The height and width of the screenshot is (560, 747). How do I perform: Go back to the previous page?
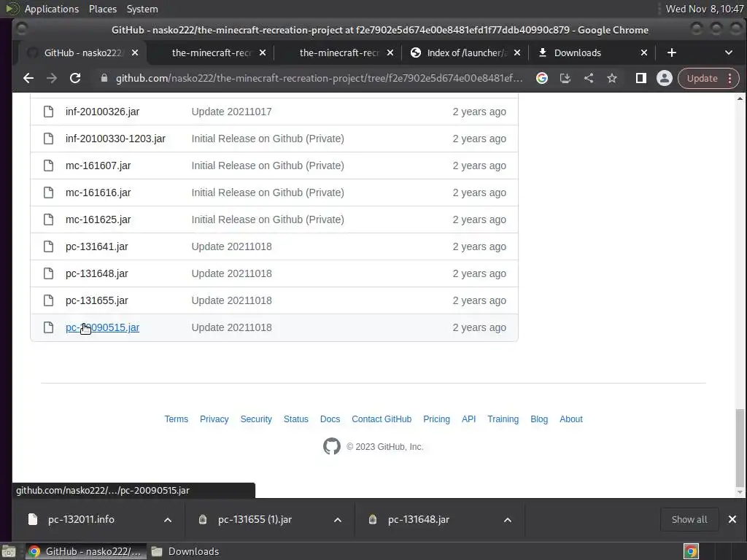(28, 78)
